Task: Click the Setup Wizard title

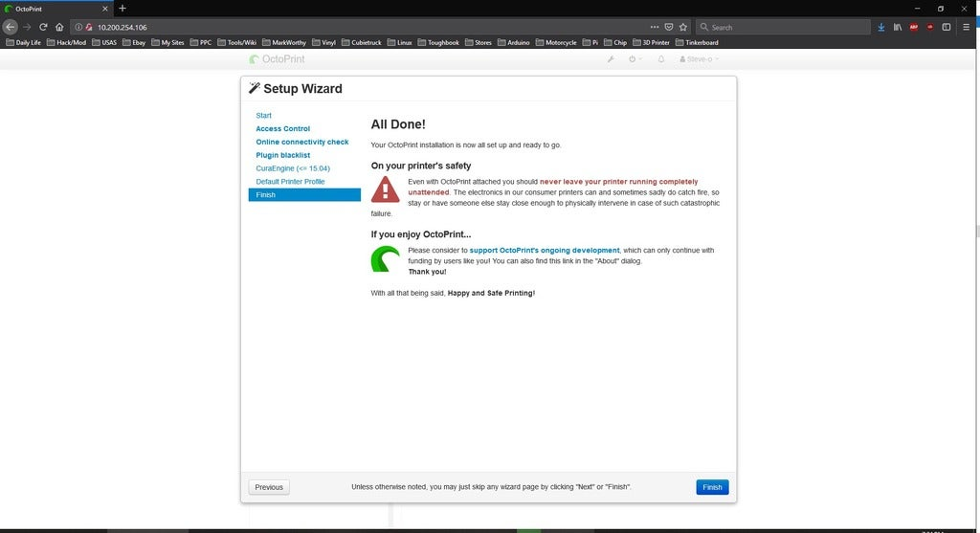Action: [x=302, y=89]
